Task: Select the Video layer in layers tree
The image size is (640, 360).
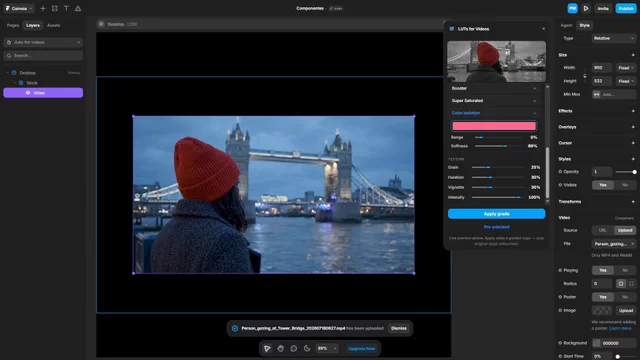Action: 43,93
